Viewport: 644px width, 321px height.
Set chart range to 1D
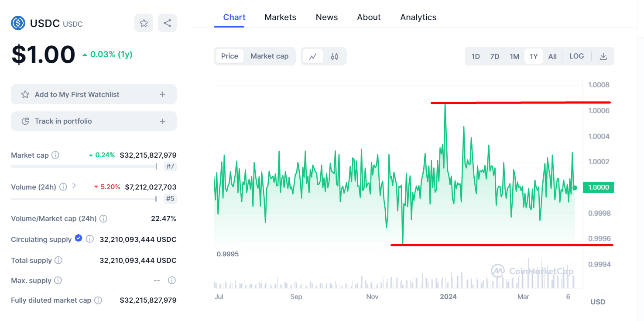[476, 56]
